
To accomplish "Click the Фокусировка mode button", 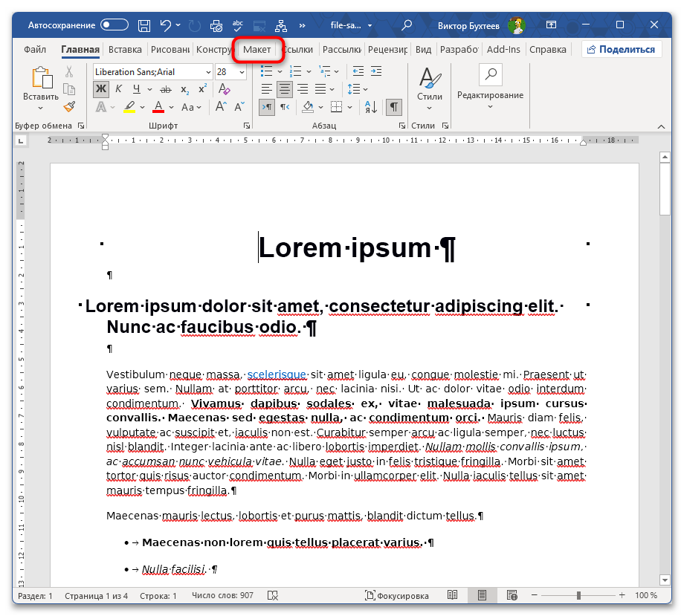I will [396, 595].
